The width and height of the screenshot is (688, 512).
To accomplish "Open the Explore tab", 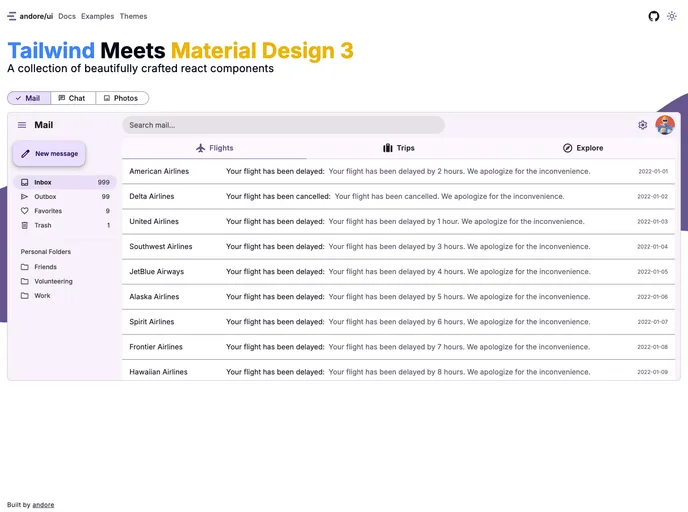I will [583, 148].
